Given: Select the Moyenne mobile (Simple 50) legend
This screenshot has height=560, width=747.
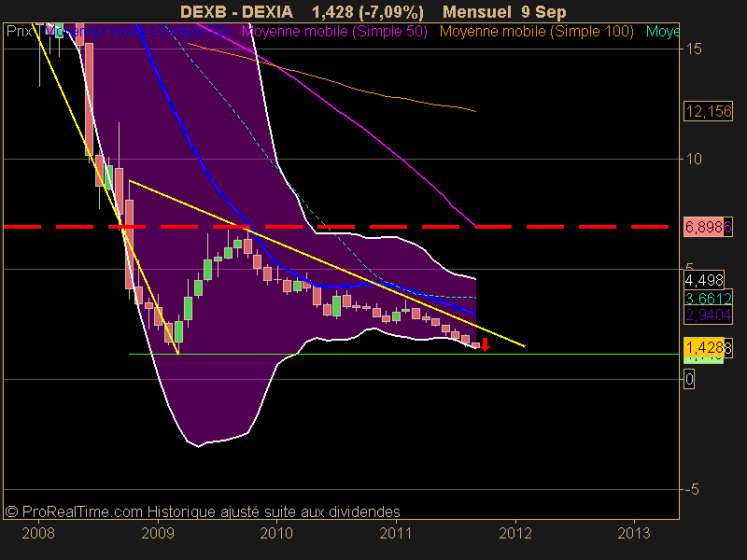Looking at the screenshot, I should (x=334, y=32).
